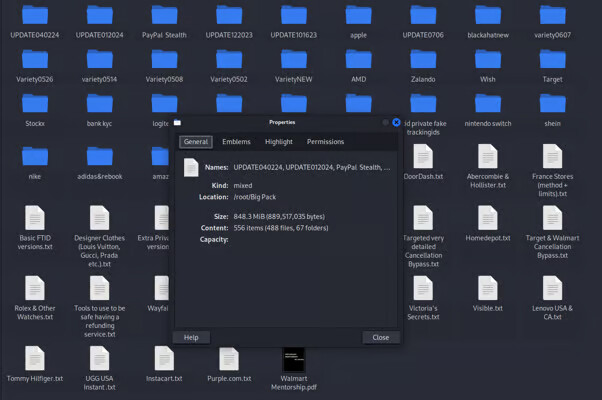602x400 pixels.
Task: Click the blackahatnew folder
Action: point(488,16)
